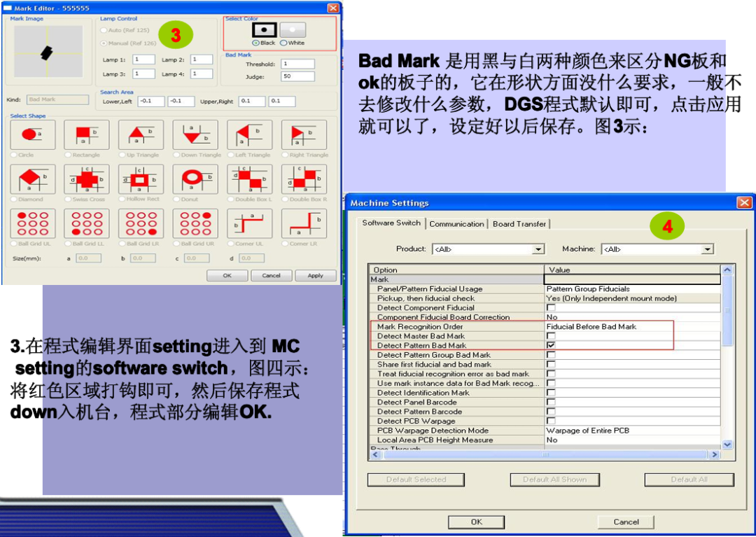Choose the Double Box L shape icon
The image size is (756, 537).
(x=249, y=179)
